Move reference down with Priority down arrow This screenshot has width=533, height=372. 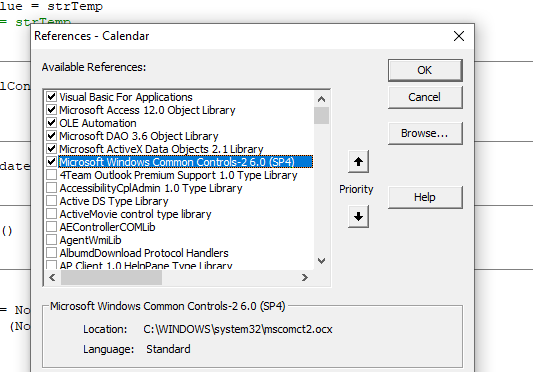[358, 216]
